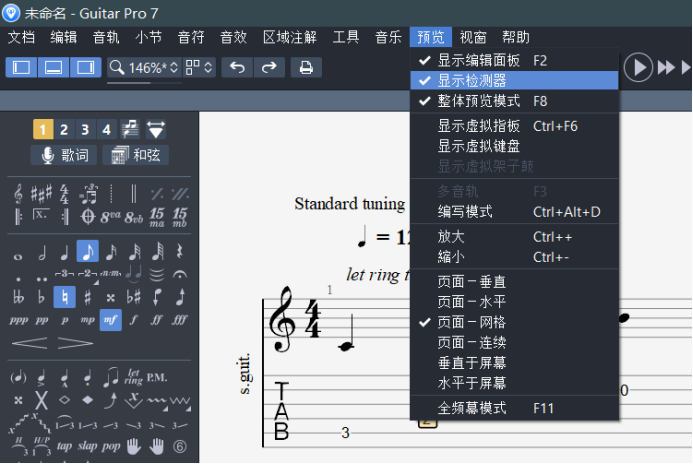Select 页面-网格 checked layout option
693x464 pixels.
514,322
